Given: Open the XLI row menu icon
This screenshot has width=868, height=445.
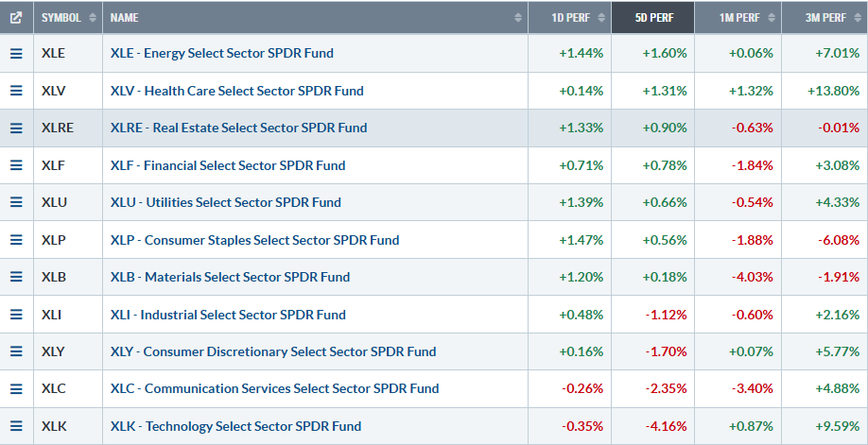Looking at the screenshot, I should tap(16, 315).
